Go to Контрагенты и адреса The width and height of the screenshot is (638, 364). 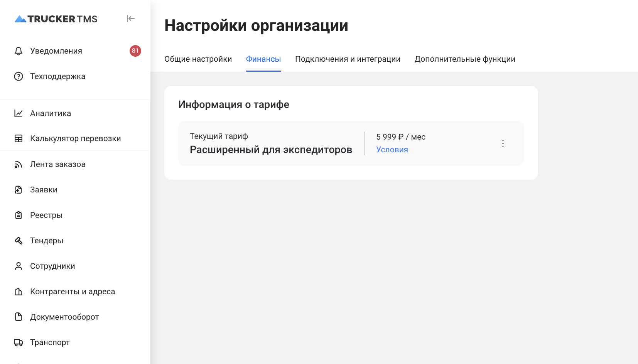pos(73,292)
